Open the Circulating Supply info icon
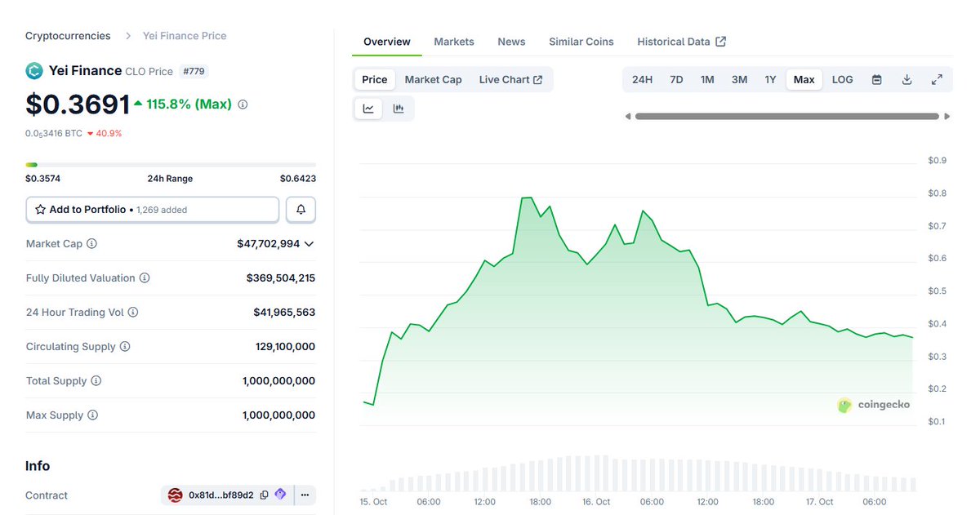980x515 pixels. (x=125, y=347)
